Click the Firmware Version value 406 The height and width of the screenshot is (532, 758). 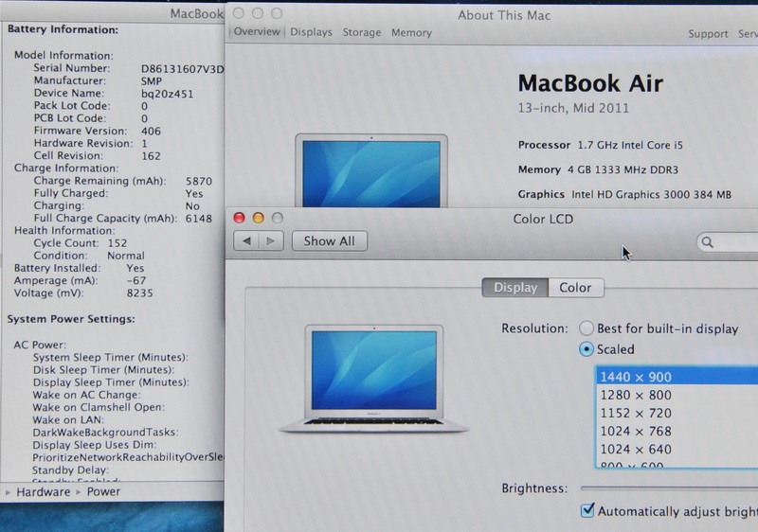[x=151, y=132]
